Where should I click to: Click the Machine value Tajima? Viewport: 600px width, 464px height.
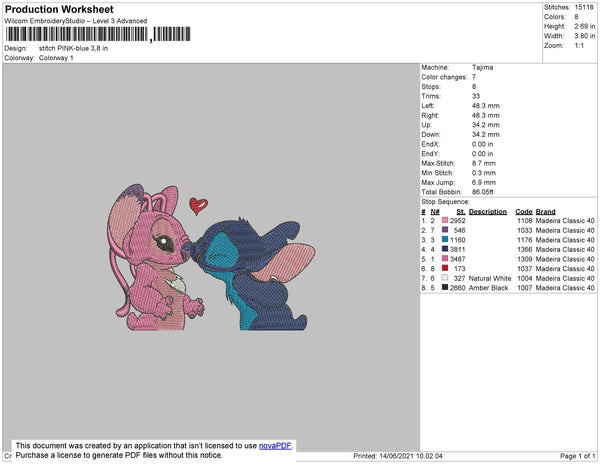(483, 67)
